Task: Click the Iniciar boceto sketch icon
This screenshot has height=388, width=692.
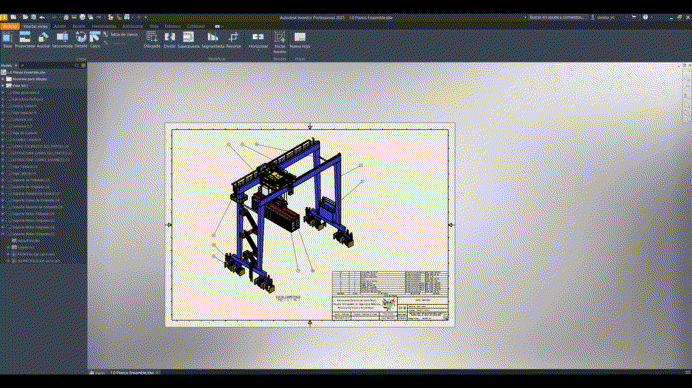Action: (x=279, y=41)
